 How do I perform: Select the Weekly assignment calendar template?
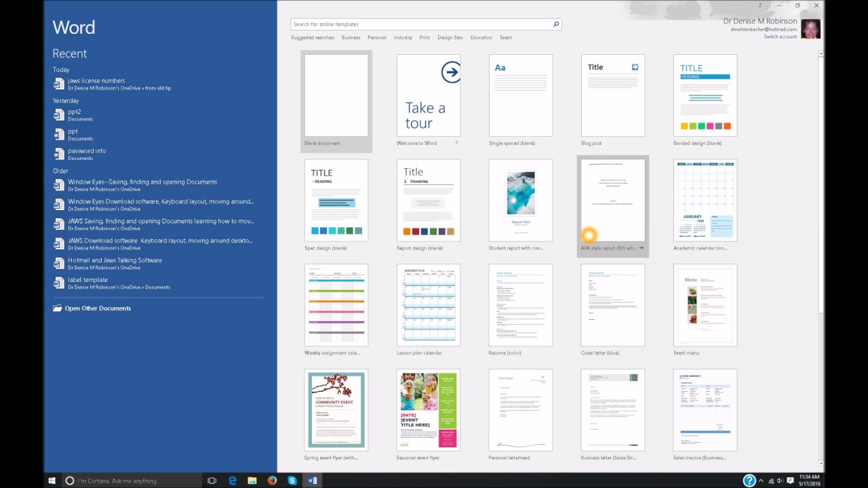click(336, 311)
